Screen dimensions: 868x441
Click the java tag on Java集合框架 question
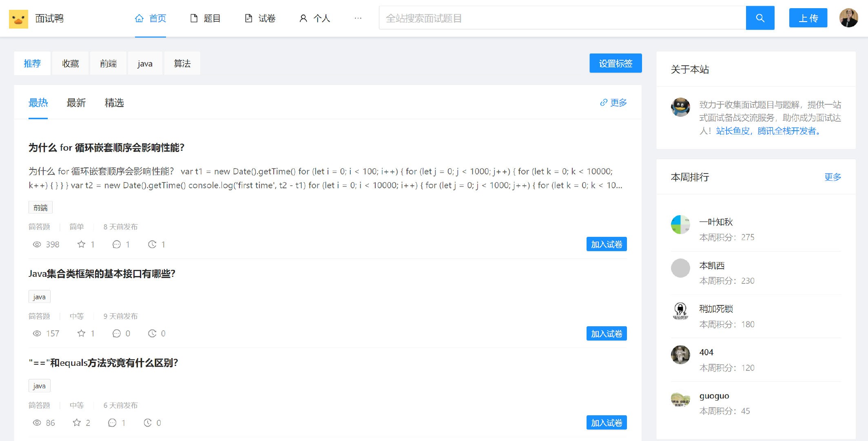39,296
